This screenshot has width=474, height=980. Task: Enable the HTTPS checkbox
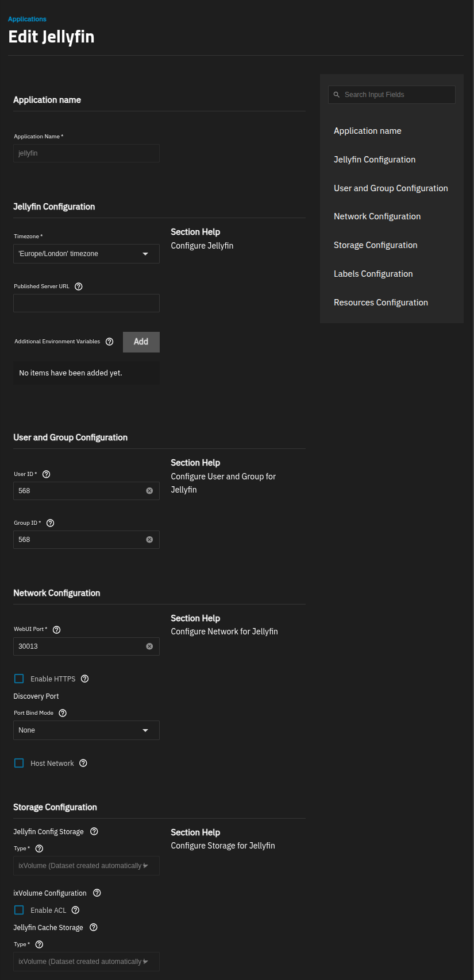[x=19, y=679]
